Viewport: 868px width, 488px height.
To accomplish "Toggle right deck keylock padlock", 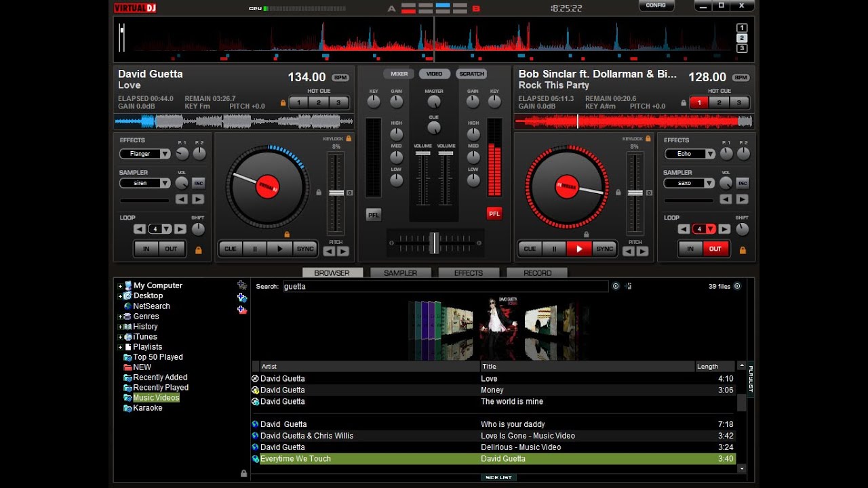I will tap(648, 138).
